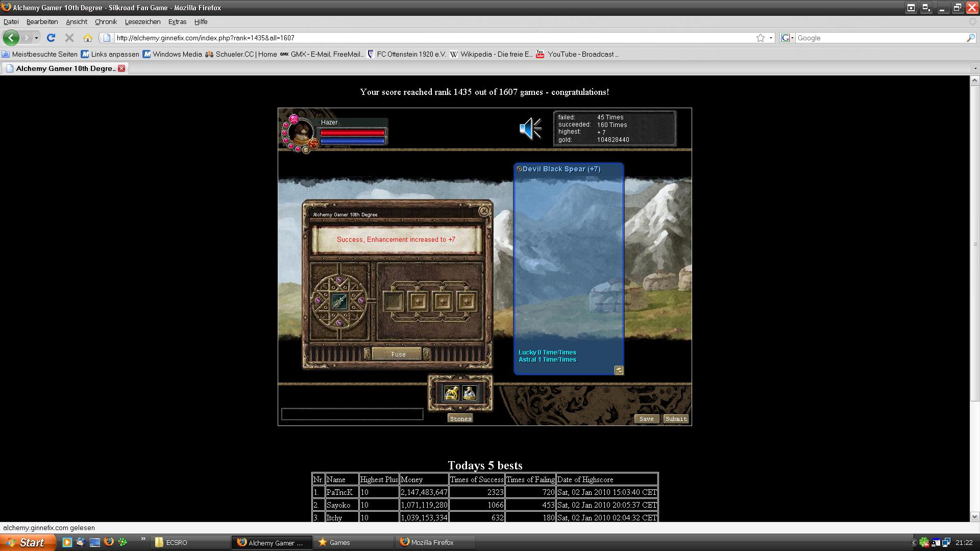Click the small arrow icon in item tooltip
980x551 pixels.
[619, 370]
